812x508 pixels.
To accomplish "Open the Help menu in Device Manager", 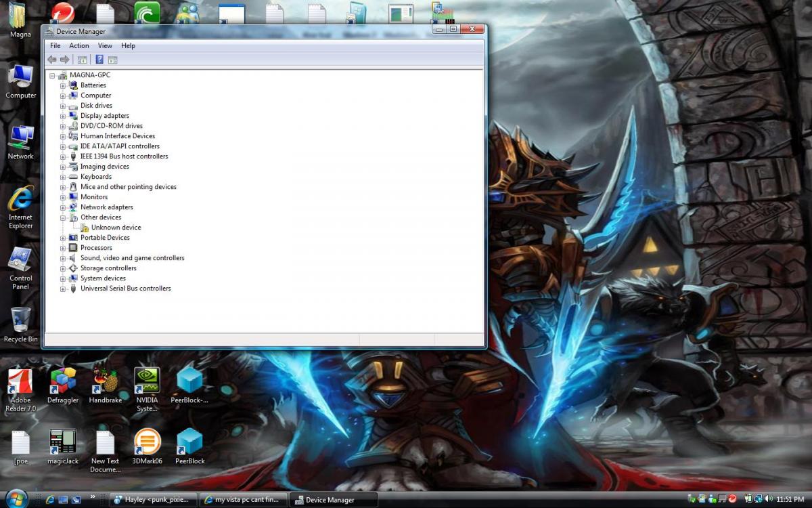I will (128, 45).
